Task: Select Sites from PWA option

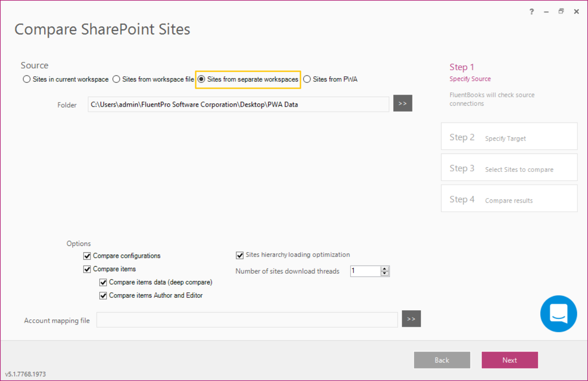Action: pyautogui.click(x=330, y=79)
